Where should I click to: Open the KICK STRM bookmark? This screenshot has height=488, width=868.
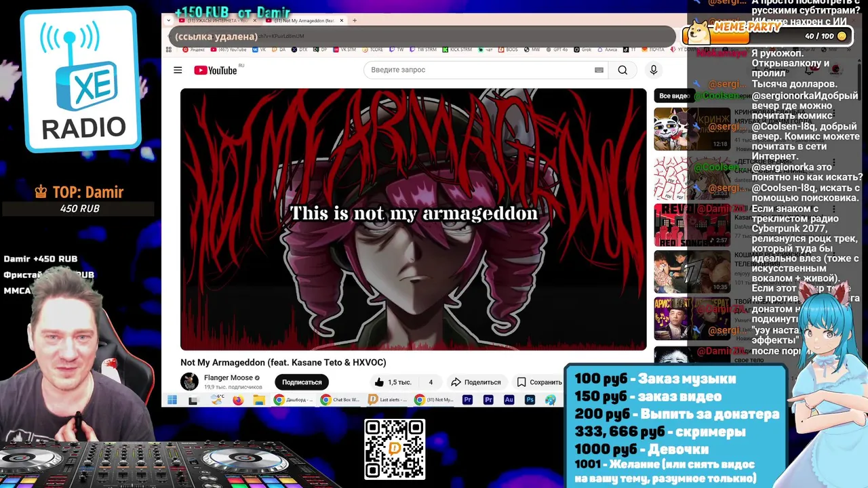coord(458,49)
